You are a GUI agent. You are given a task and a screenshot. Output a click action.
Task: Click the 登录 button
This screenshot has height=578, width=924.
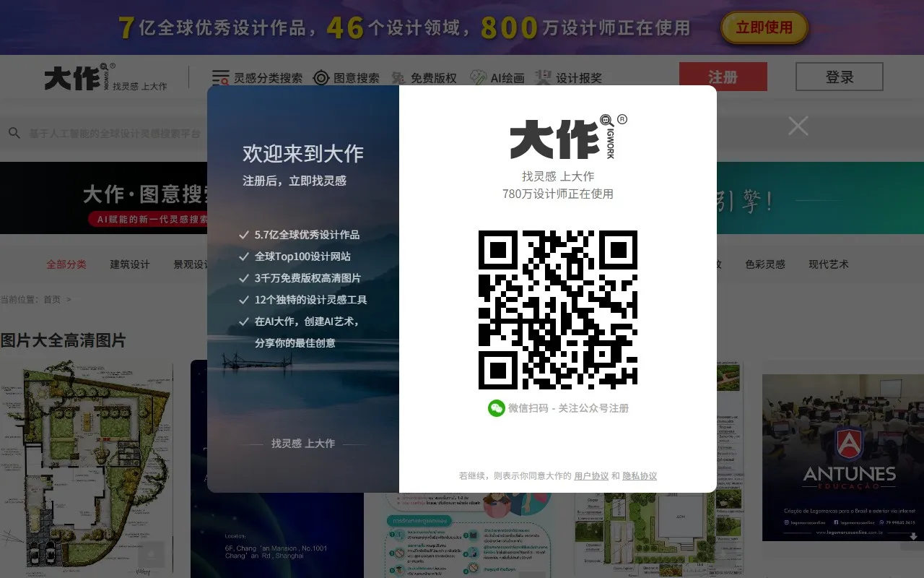point(839,77)
